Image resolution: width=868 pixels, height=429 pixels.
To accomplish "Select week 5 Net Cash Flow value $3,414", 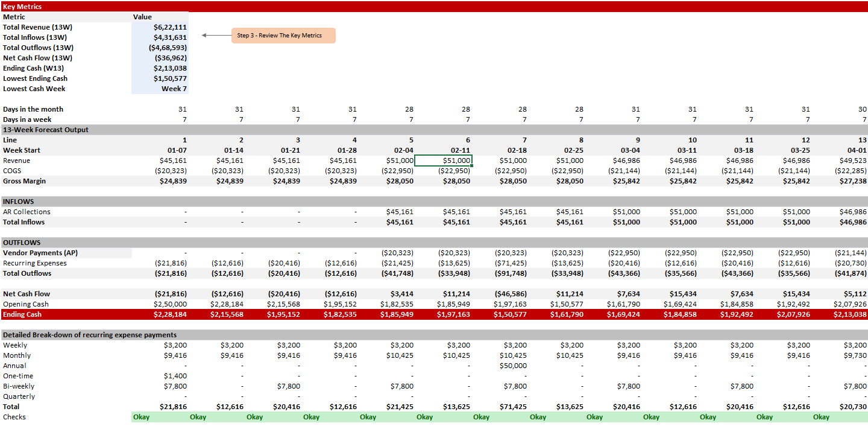I will (401, 294).
